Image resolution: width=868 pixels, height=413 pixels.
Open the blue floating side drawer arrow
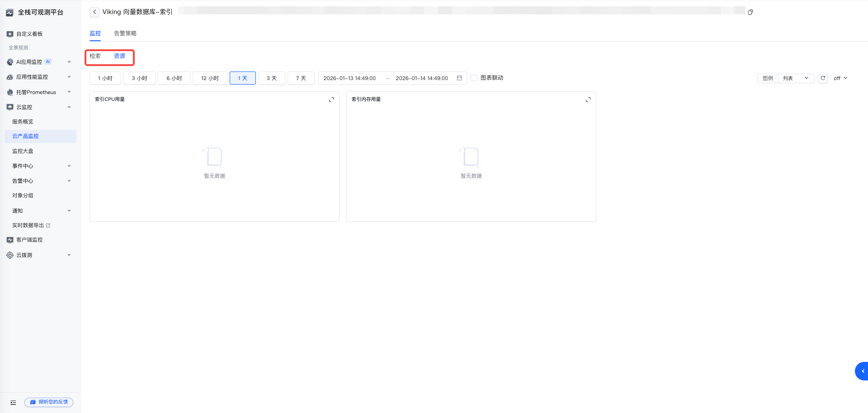point(862,371)
